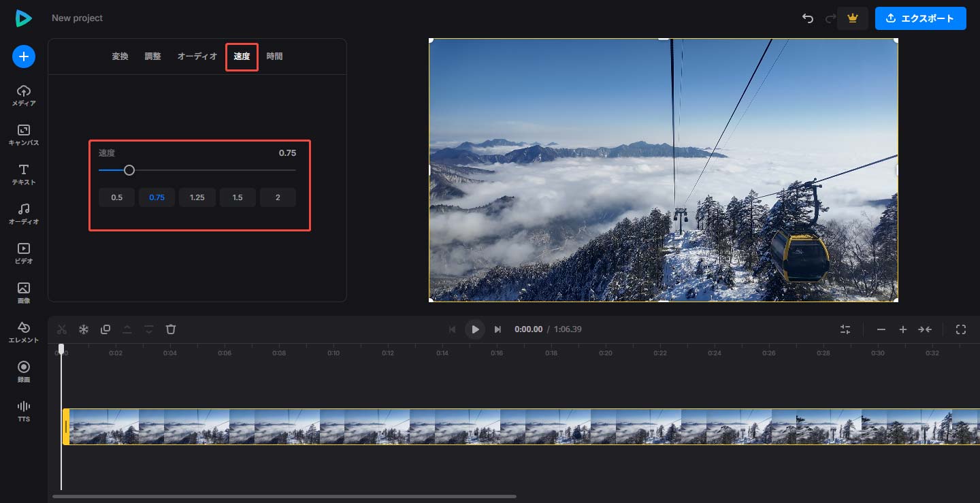This screenshot has width=980, height=503.
Task: Click the 0.75 speed value readout
Action: coord(287,153)
